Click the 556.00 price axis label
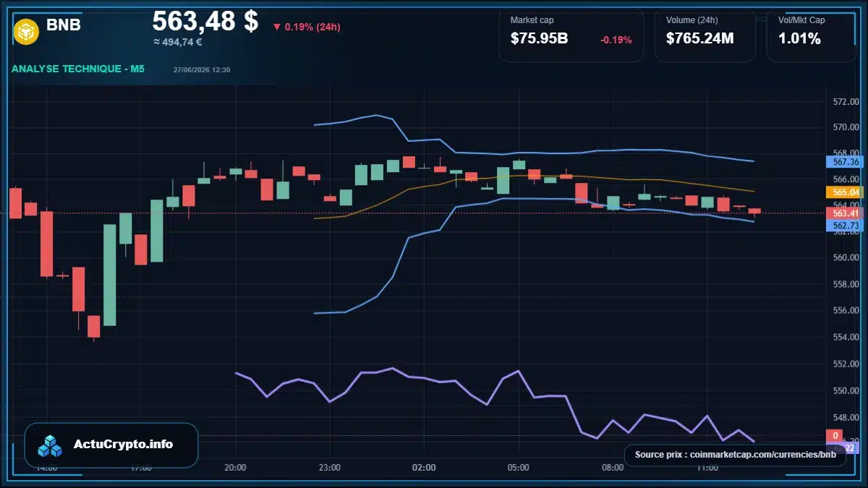The image size is (868, 488). [846, 311]
